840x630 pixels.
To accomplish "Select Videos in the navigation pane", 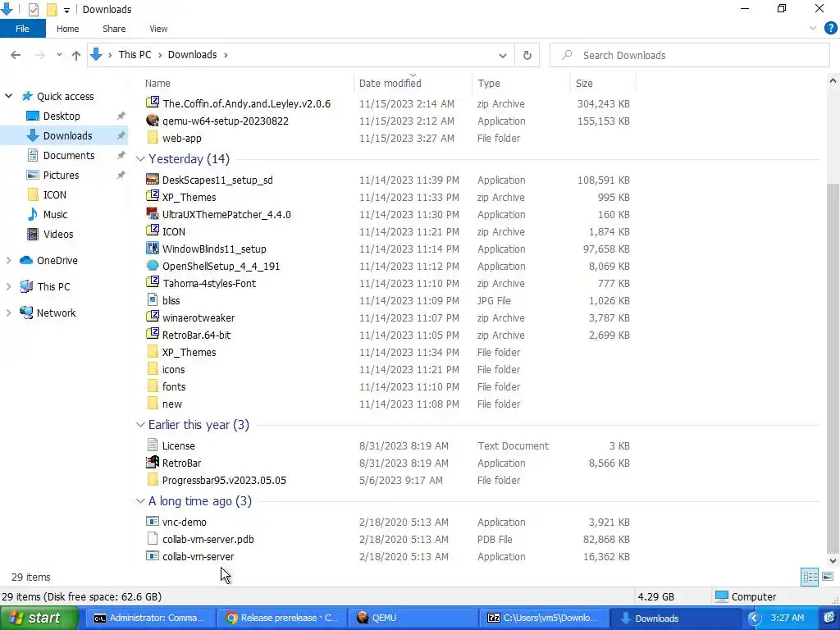I will [58, 234].
